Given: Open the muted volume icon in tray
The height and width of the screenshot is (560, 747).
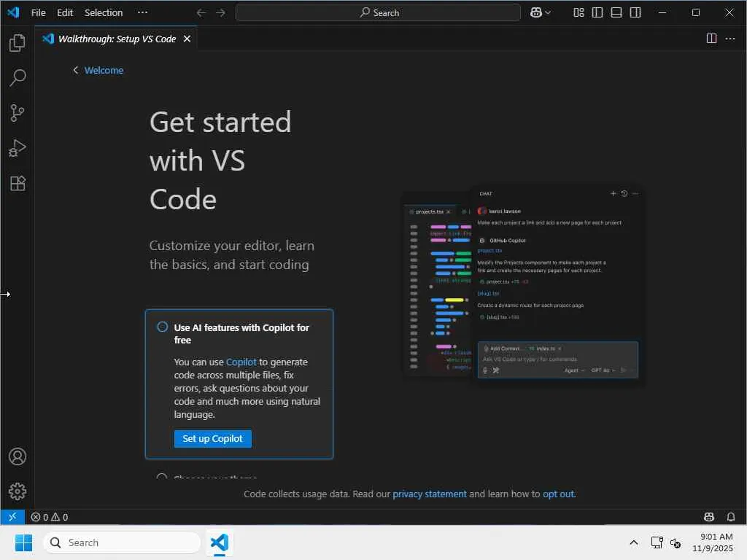Looking at the screenshot, I should tap(675, 542).
